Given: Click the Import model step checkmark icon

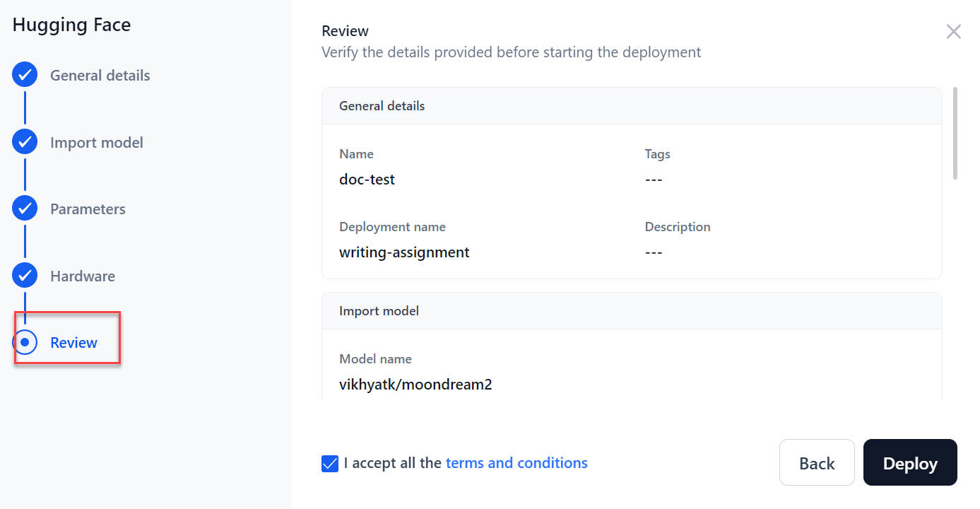Looking at the screenshot, I should coord(25,142).
